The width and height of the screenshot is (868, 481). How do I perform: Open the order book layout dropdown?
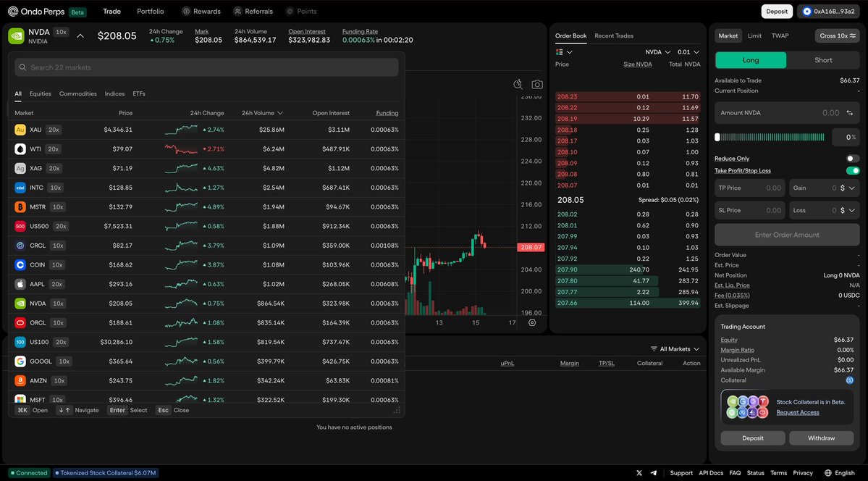coord(564,52)
